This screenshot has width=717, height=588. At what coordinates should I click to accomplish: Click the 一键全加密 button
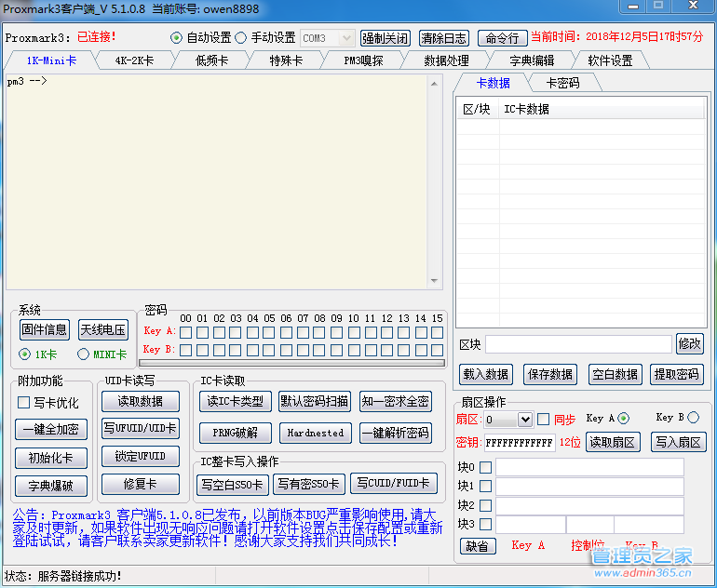51,430
